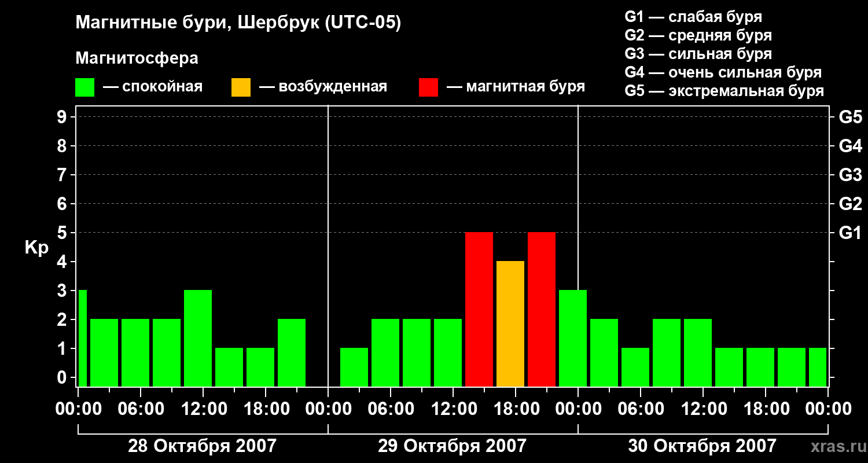This screenshot has height=463, width=868.
Task: Click the Магнитосфера heading
Action: pos(137,58)
